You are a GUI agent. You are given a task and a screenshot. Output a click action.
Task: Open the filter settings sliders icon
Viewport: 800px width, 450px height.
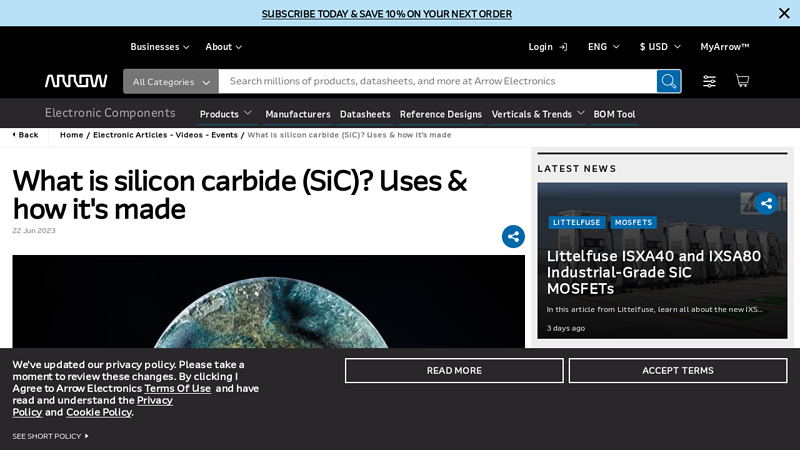(709, 81)
